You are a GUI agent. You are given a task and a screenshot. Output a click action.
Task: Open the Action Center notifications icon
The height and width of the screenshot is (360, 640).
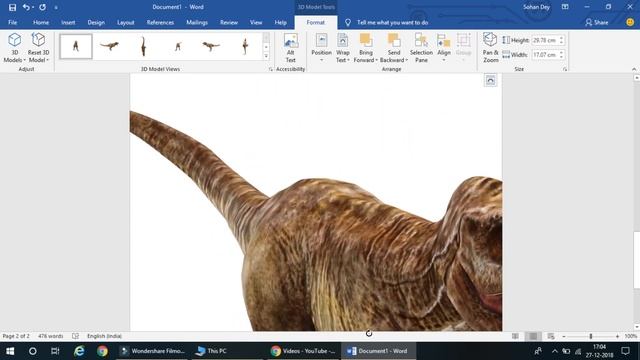625,351
